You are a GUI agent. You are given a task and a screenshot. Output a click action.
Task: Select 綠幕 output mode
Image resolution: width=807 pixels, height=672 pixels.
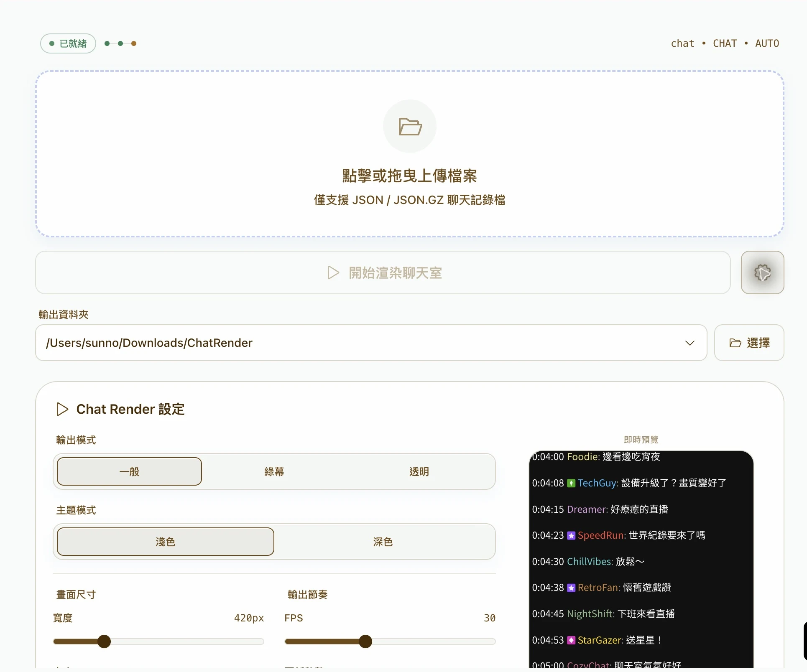coord(274,471)
